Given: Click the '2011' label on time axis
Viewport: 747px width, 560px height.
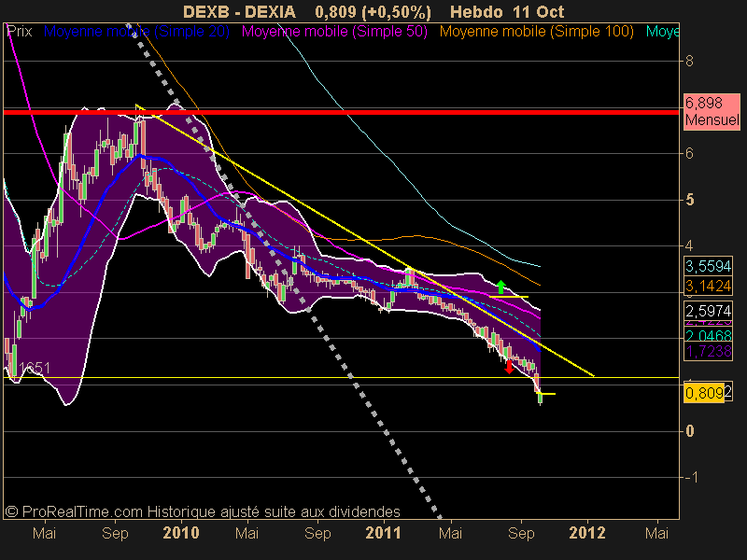Looking at the screenshot, I should tap(383, 533).
